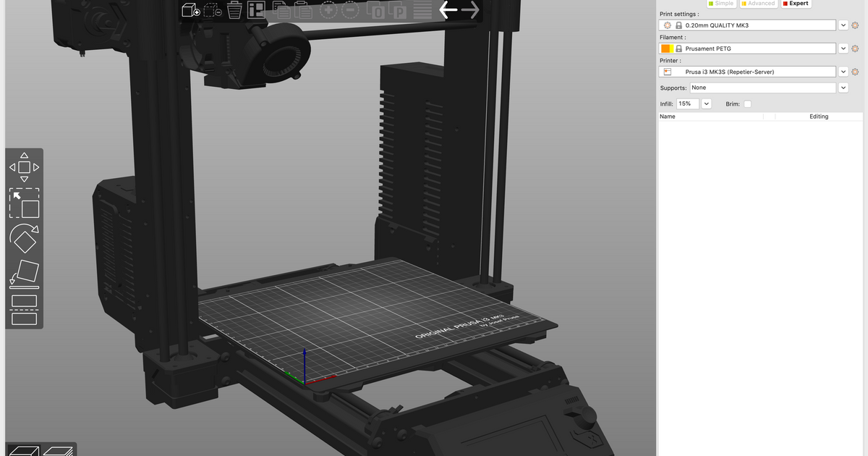Click the orange filament color swatch
The height and width of the screenshot is (456, 868).
pyautogui.click(x=666, y=48)
